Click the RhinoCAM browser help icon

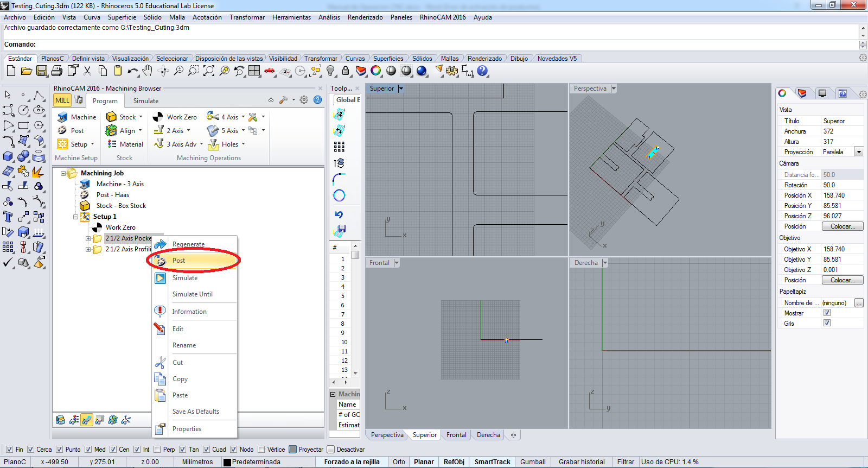[318, 100]
